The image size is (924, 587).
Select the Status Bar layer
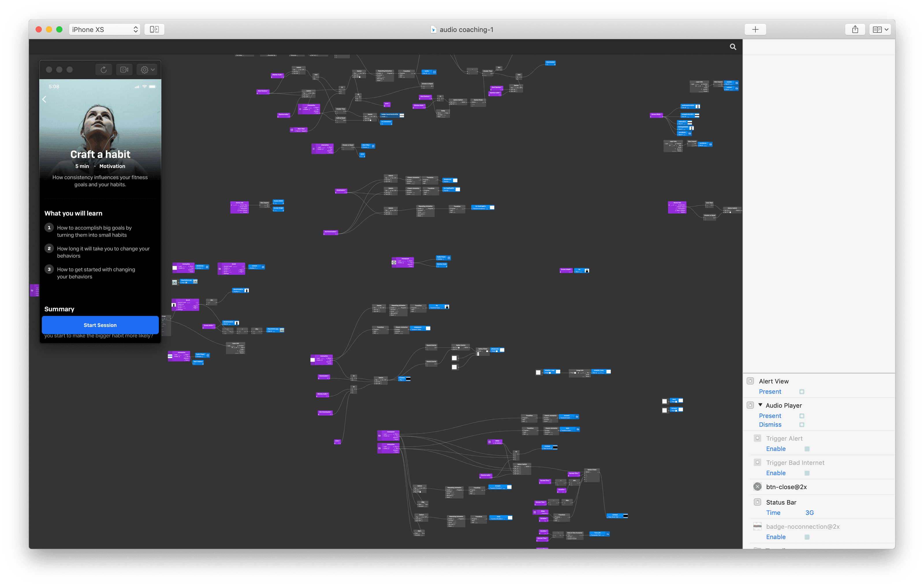[x=781, y=502]
